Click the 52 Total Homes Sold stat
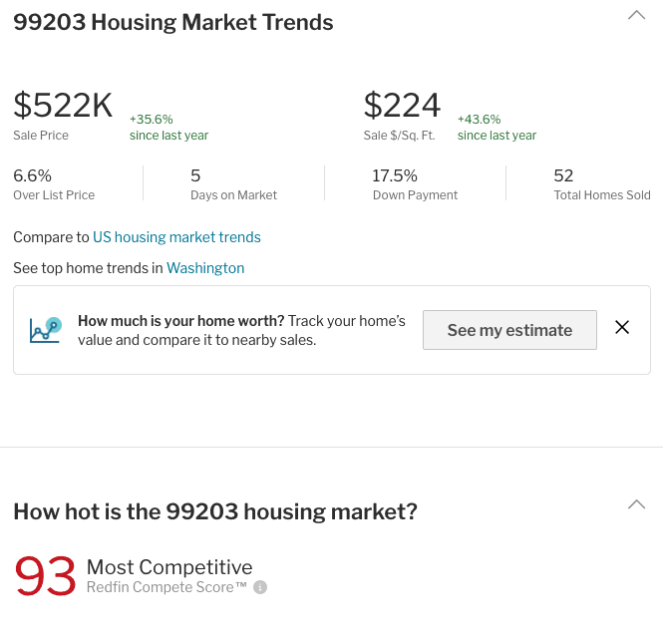 pyautogui.click(x=602, y=184)
